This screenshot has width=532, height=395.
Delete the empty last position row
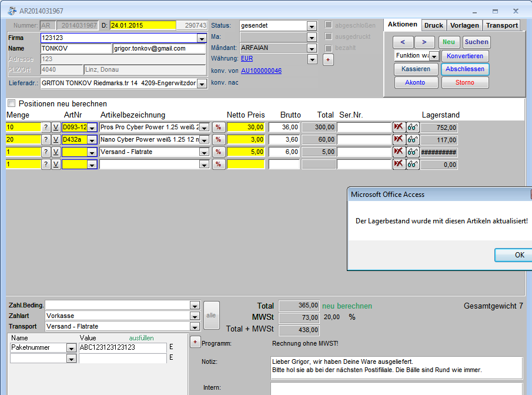[x=399, y=164]
